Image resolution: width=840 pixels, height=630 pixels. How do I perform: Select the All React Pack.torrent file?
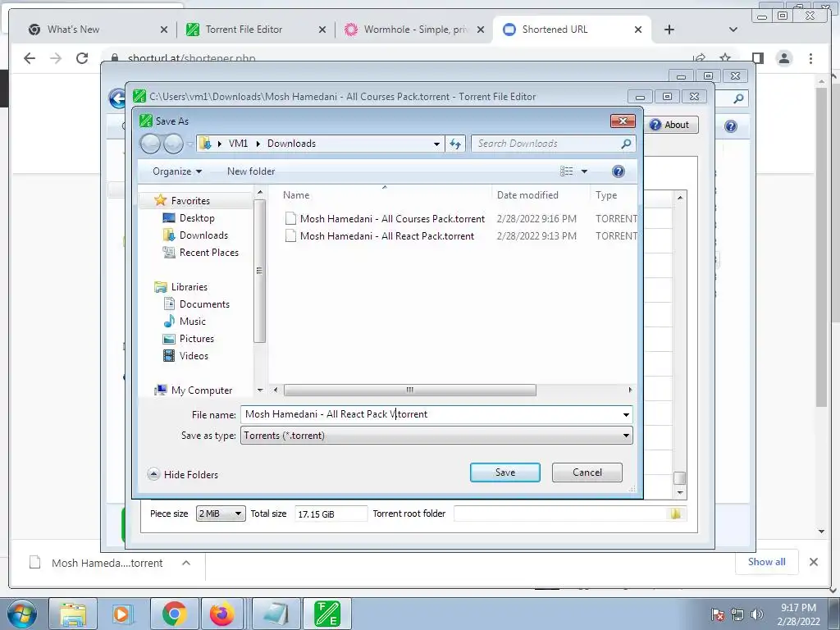387,236
